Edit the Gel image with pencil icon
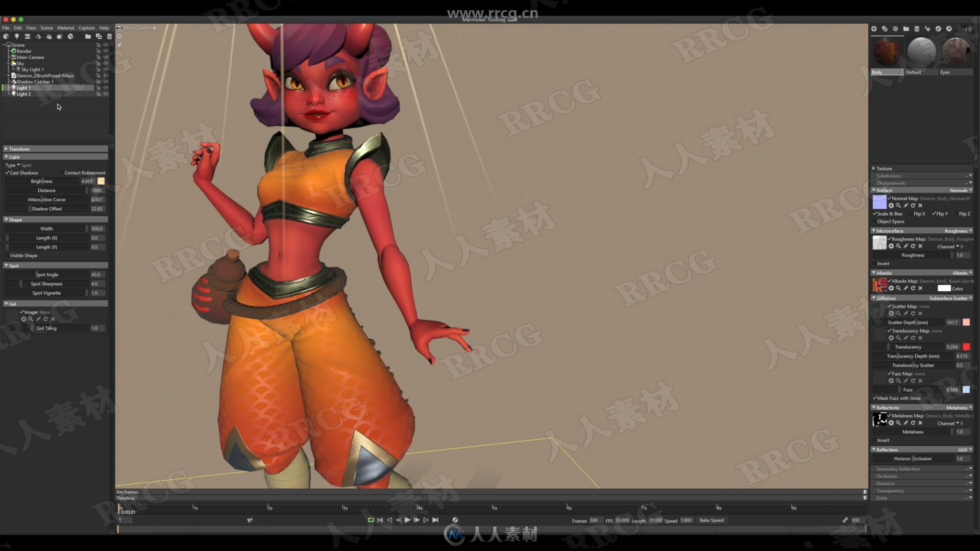The image size is (980, 551). coord(38,319)
